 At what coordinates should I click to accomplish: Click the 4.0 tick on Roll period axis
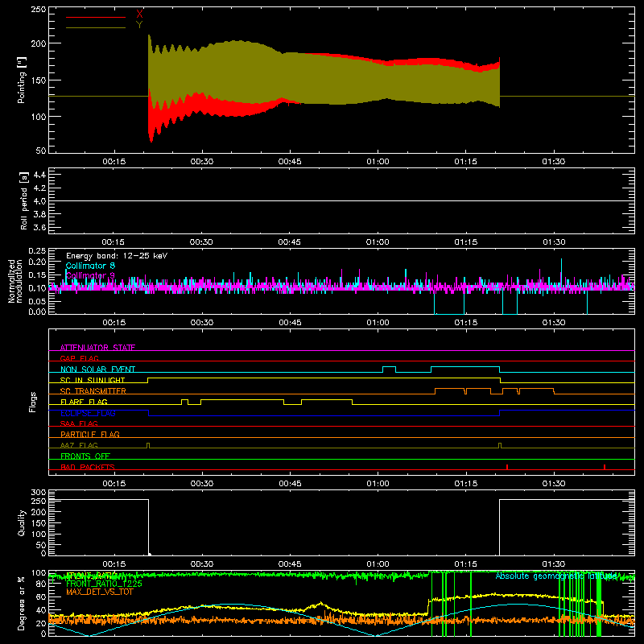point(39,201)
